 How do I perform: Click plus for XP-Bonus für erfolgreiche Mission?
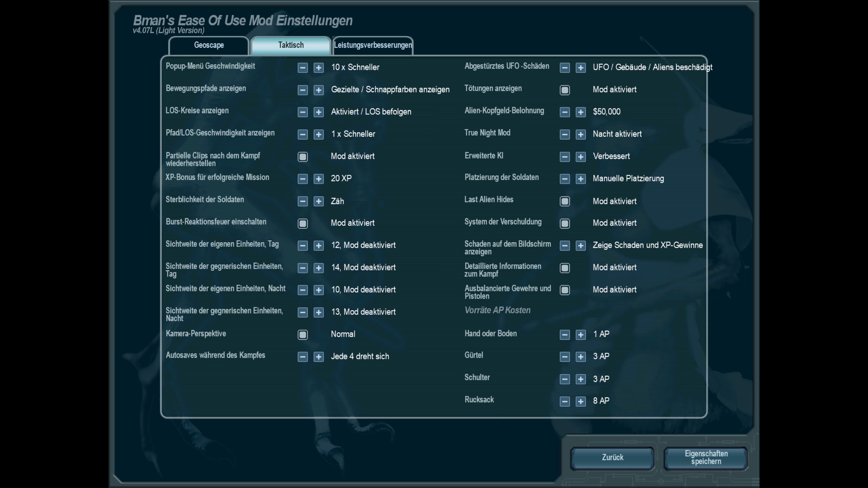pos(318,179)
